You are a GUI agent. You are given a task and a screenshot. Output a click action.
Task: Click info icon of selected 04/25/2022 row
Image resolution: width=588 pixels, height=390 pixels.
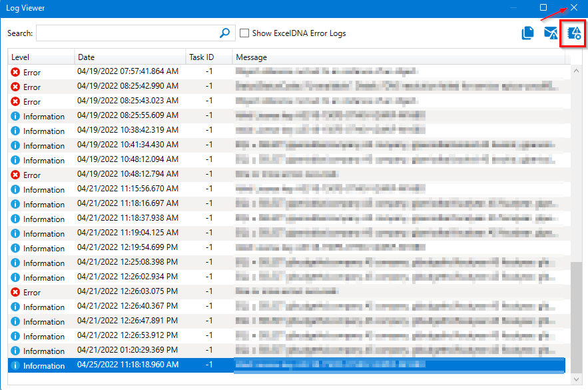[x=15, y=365]
